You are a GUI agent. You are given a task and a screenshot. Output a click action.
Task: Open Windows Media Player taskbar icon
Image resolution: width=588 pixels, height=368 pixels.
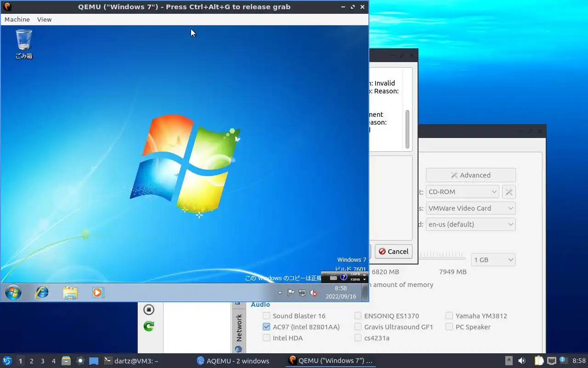(x=98, y=293)
